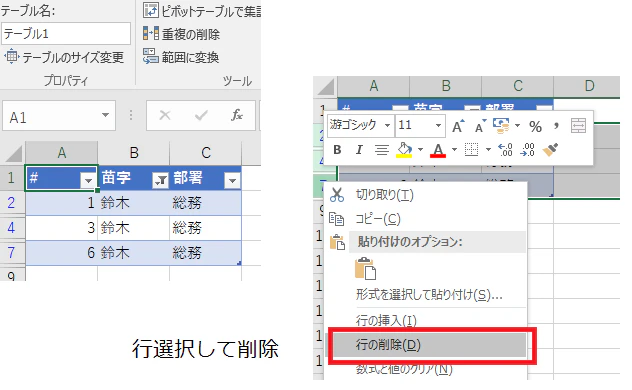This screenshot has width=632, height=390.
Task: Click 範囲に変換 convert to range button
Action: (x=181, y=57)
